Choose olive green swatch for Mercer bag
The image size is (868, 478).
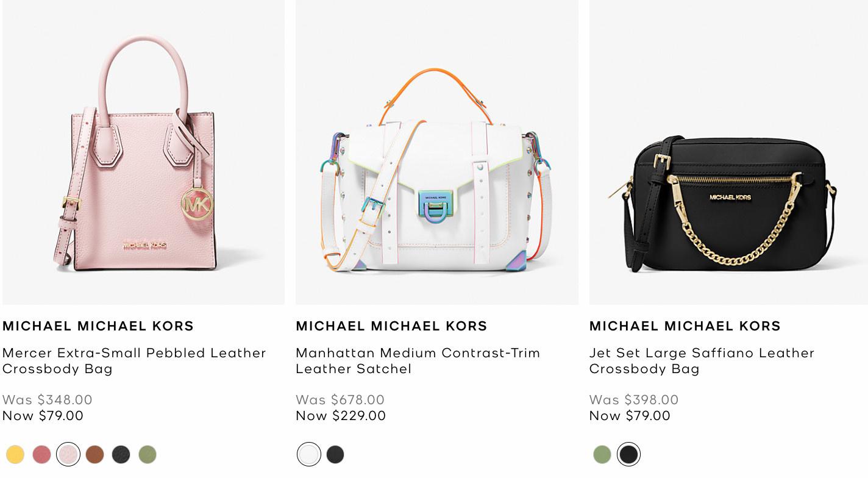(x=148, y=454)
